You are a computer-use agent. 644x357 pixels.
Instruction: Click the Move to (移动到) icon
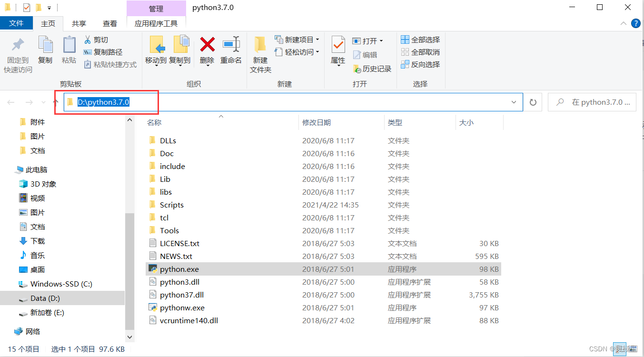tap(157, 44)
